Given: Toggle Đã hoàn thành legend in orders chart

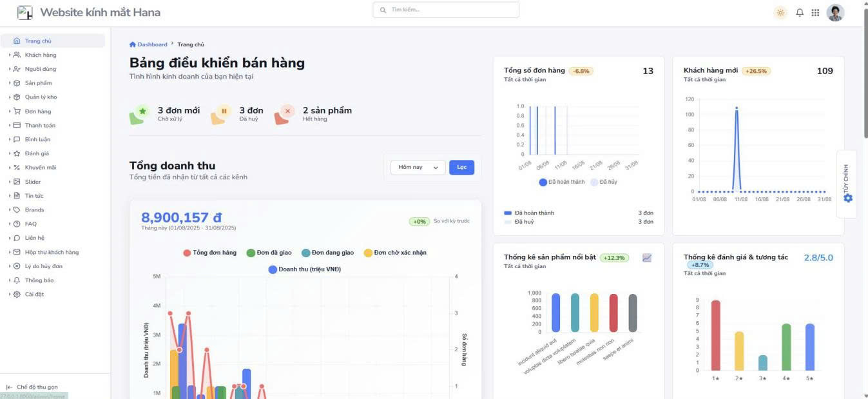Looking at the screenshot, I should [x=562, y=182].
